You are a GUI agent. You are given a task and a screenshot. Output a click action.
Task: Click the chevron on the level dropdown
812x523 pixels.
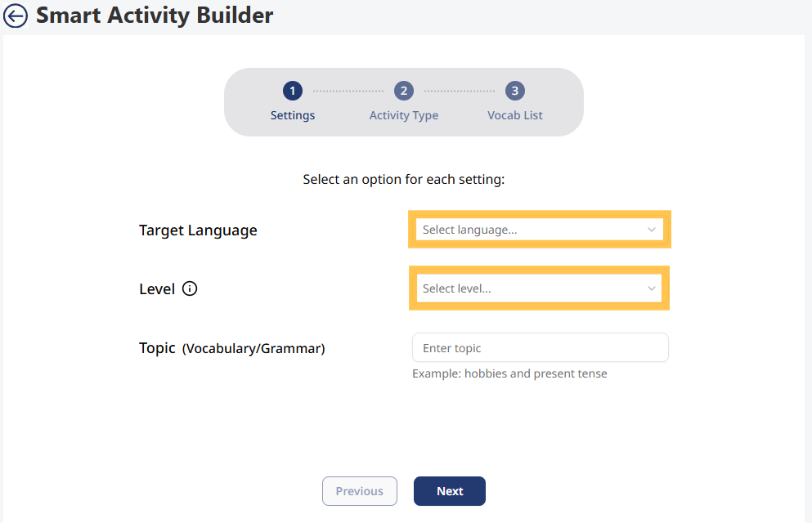652,288
